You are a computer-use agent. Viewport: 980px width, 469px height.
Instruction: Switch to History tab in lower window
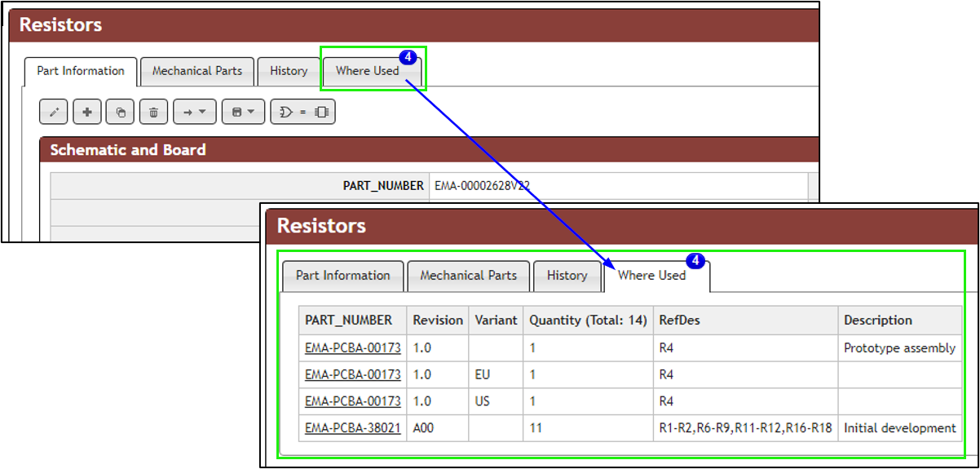pos(567,276)
